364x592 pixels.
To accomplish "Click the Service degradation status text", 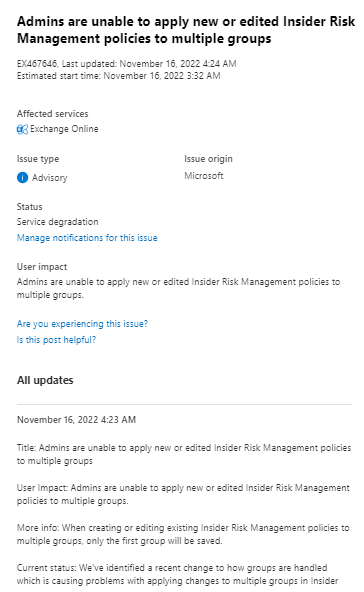I will click(x=57, y=222).
